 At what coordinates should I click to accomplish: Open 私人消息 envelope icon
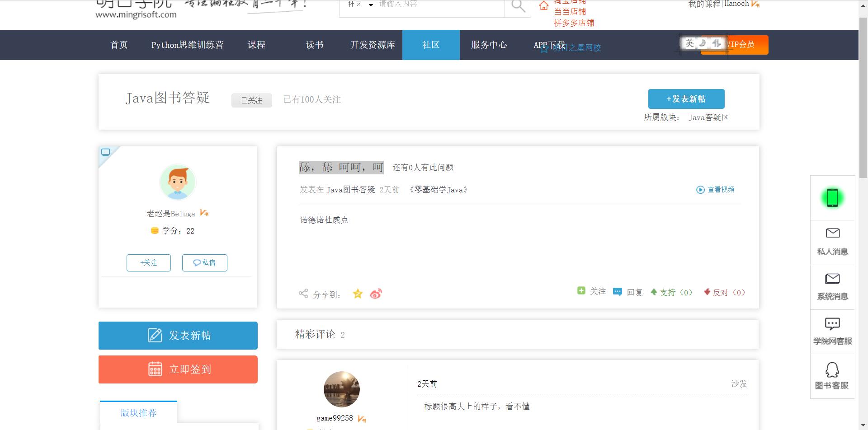coord(833,233)
